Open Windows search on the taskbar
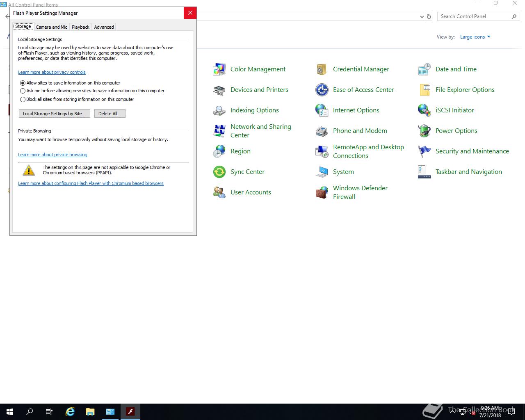 tap(30, 412)
